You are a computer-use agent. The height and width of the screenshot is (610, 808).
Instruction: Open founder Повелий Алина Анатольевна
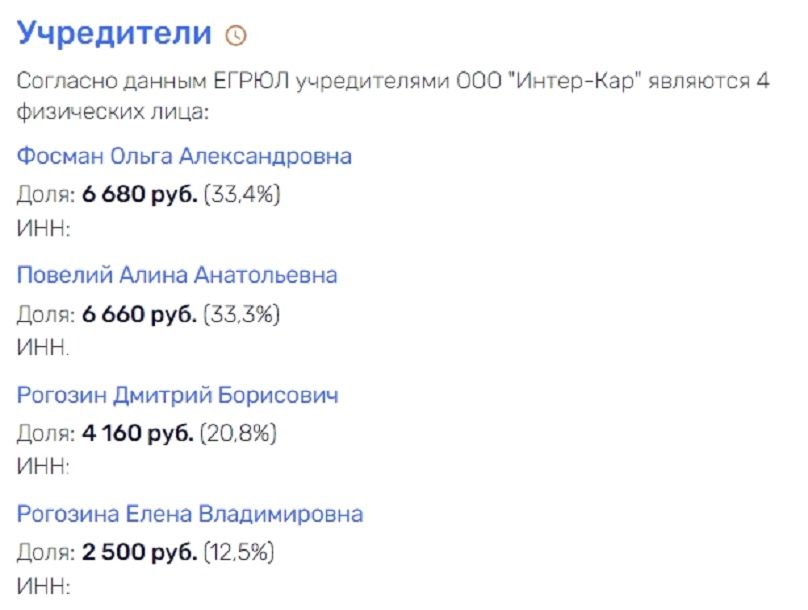177,275
